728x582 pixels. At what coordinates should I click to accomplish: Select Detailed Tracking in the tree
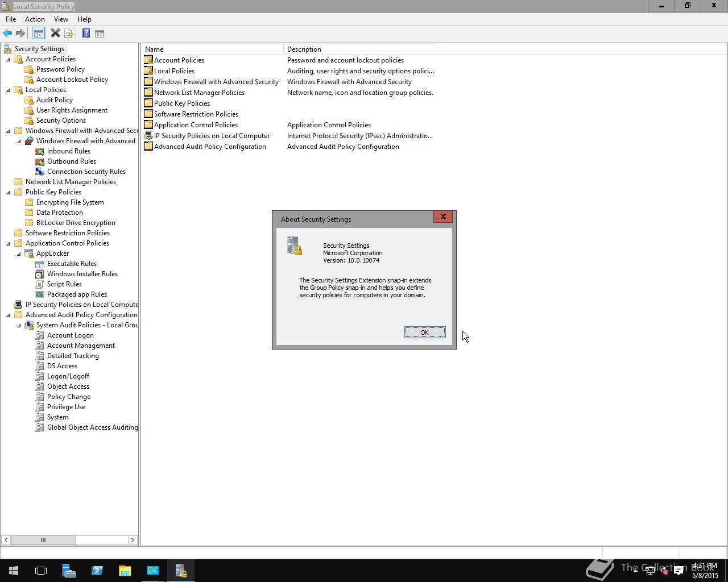pyautogui.click(x=73, y=356)
